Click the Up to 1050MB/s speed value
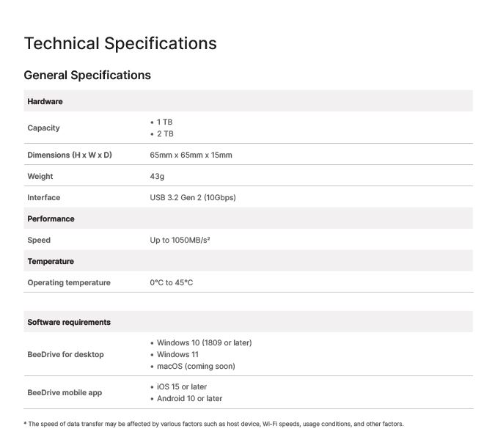Viewport: 495px width, 448px height. 180,240
